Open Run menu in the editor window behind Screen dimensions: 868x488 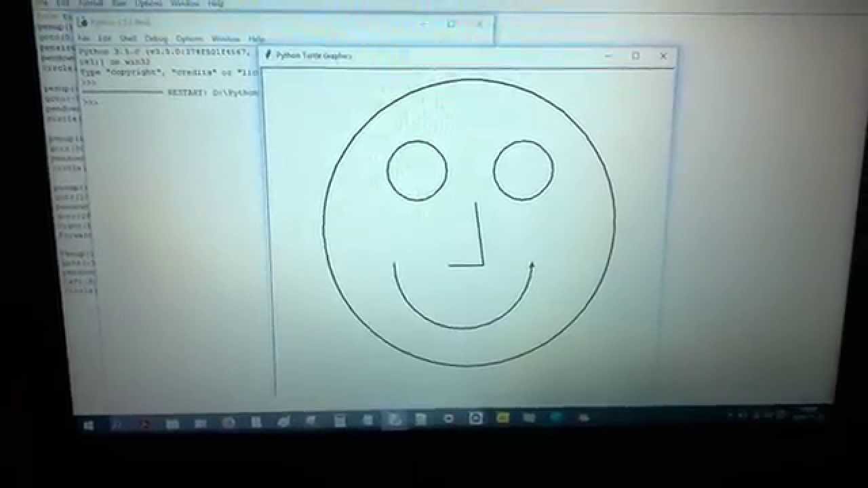pyautogui.click(x=119, y=3)
